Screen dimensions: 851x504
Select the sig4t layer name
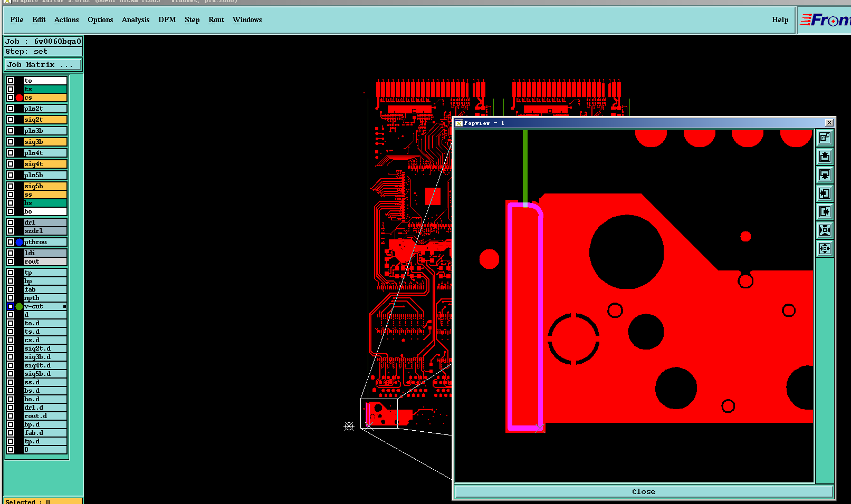point(45,164)
